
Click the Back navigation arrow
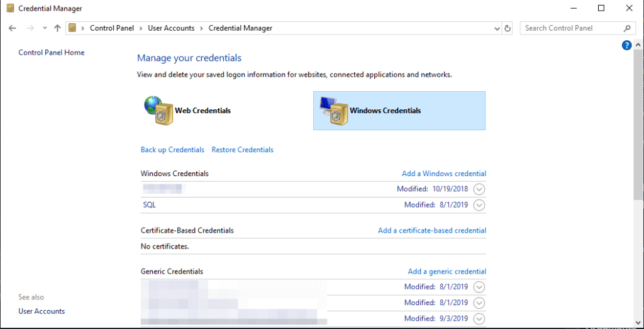click(13, 28)
